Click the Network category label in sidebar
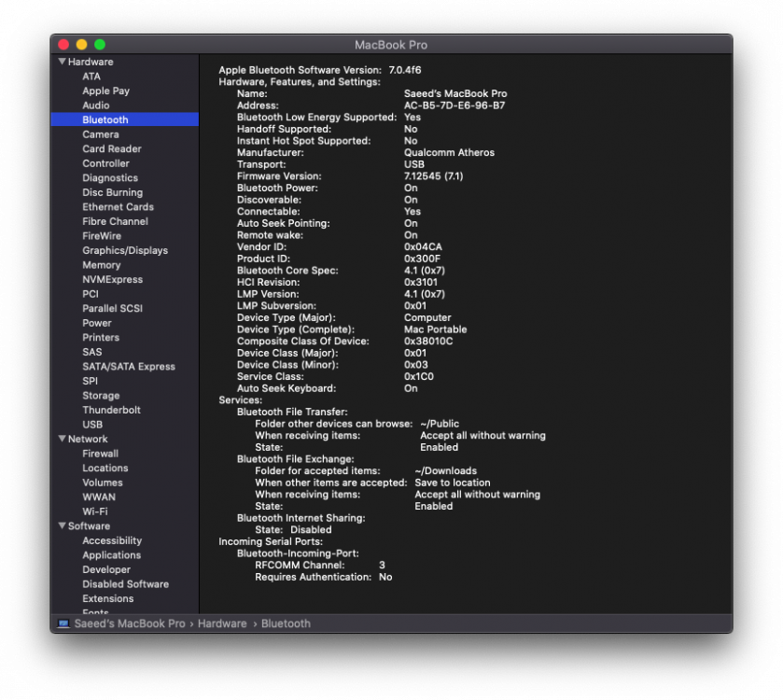Screen dimensions: 783x700 88,439
